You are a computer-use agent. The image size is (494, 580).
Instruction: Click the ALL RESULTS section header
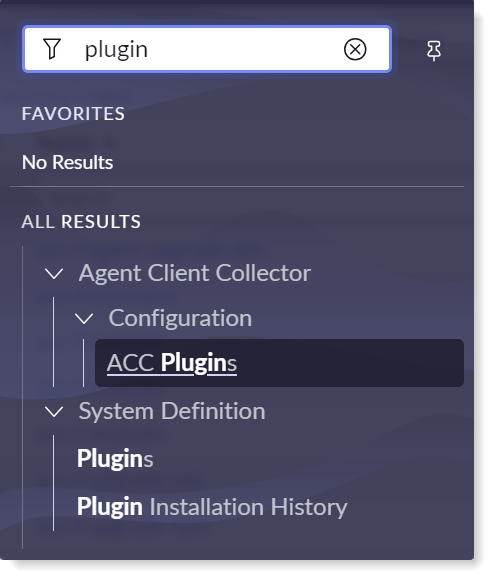tap(81, 222)
